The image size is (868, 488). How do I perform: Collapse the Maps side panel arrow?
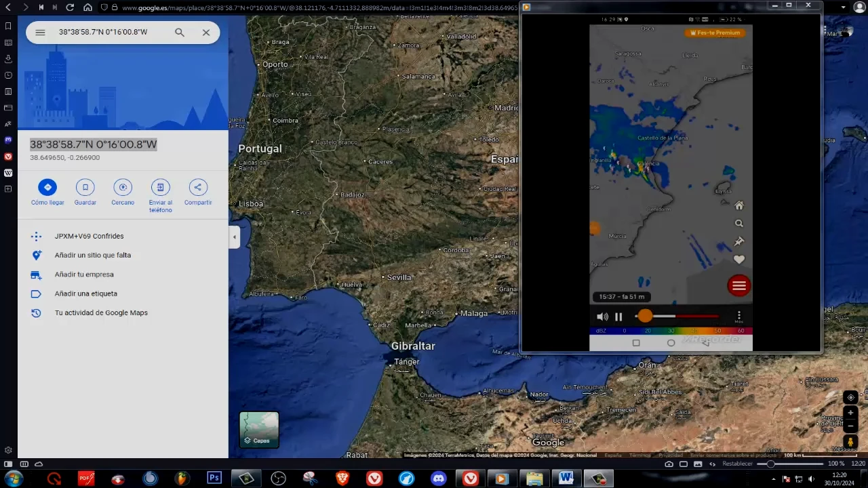click(235, 237)
